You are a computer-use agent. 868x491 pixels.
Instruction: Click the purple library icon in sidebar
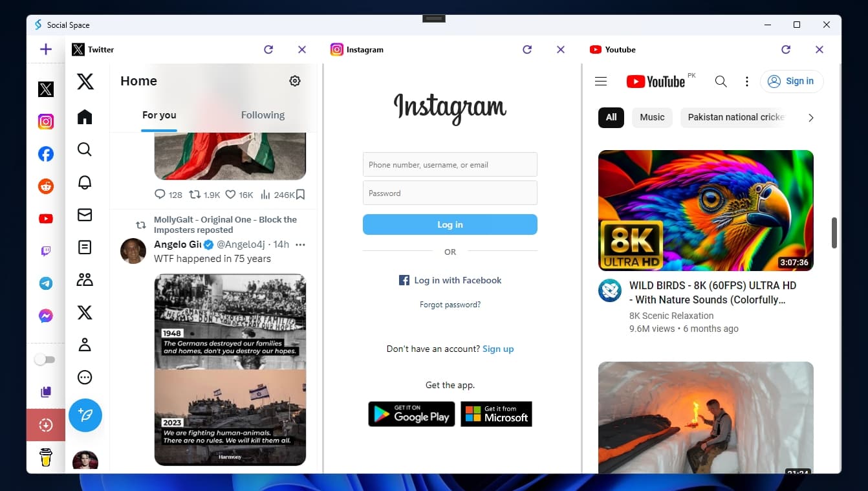(45, 392)
